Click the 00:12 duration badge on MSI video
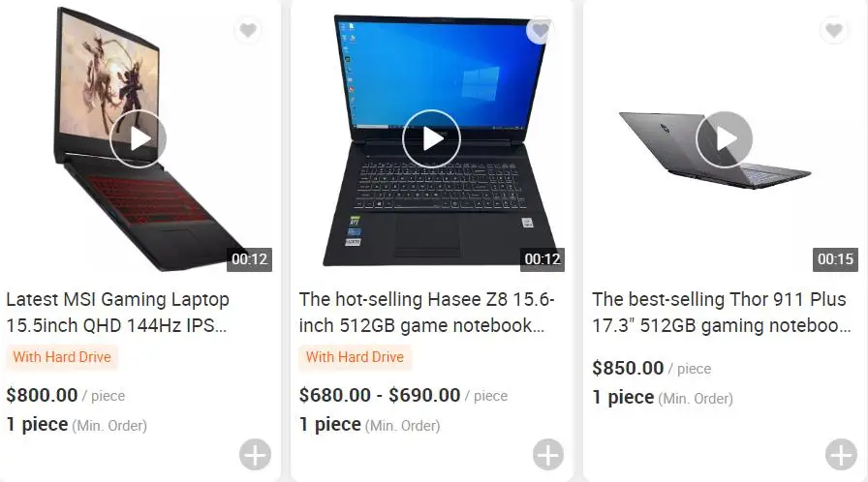This screenshot has height=482, width=868. 249,259
